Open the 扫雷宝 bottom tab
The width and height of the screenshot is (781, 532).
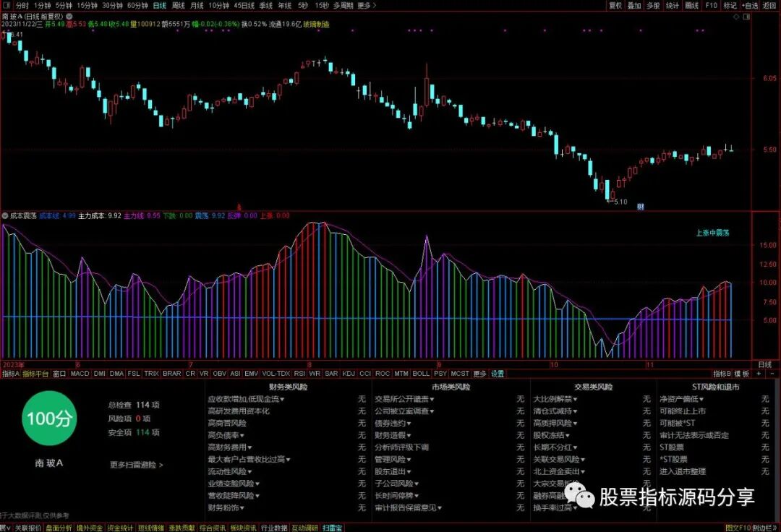pos(332,528)
